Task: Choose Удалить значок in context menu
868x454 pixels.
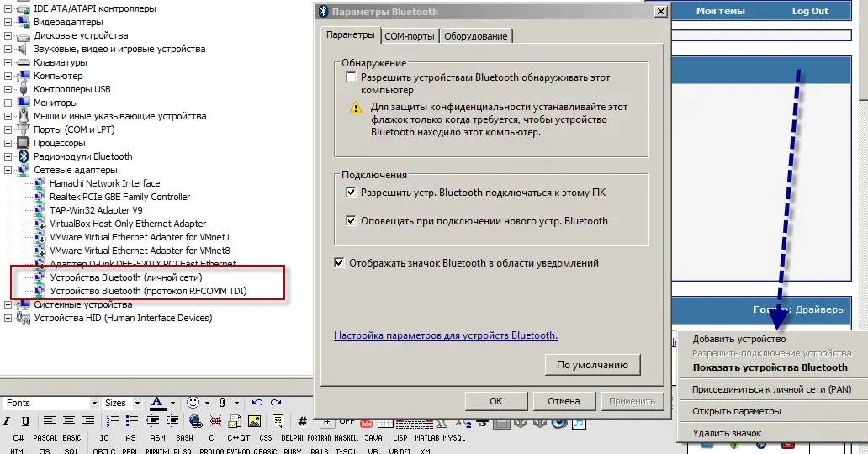Action: (x=727, y=433)
